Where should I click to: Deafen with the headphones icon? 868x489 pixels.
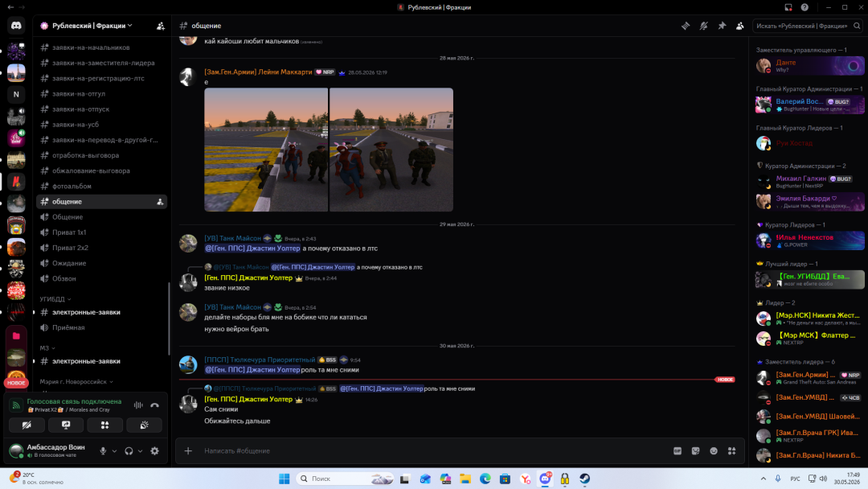[x=129, y=450]
